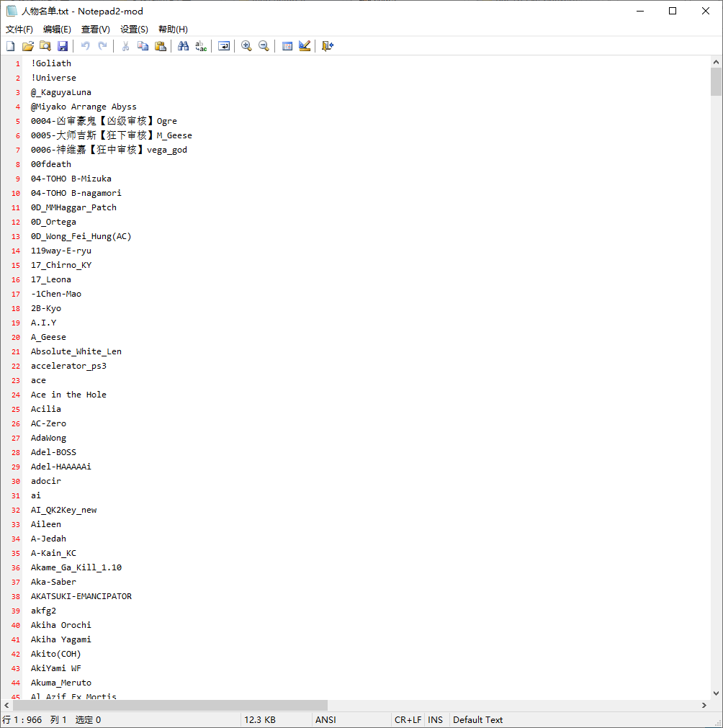Click Default Text scheme in the status bar
723x728 pixels.
tap(478, 719)
